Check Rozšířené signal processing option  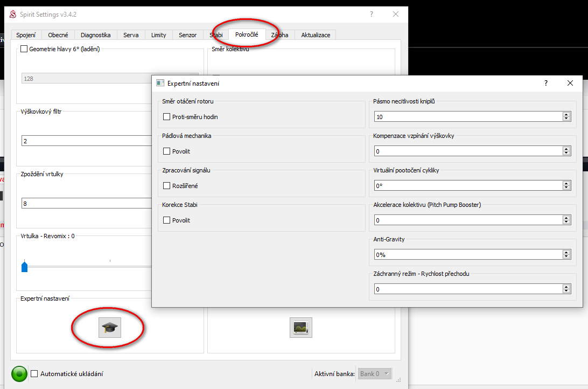pos(167,186)
